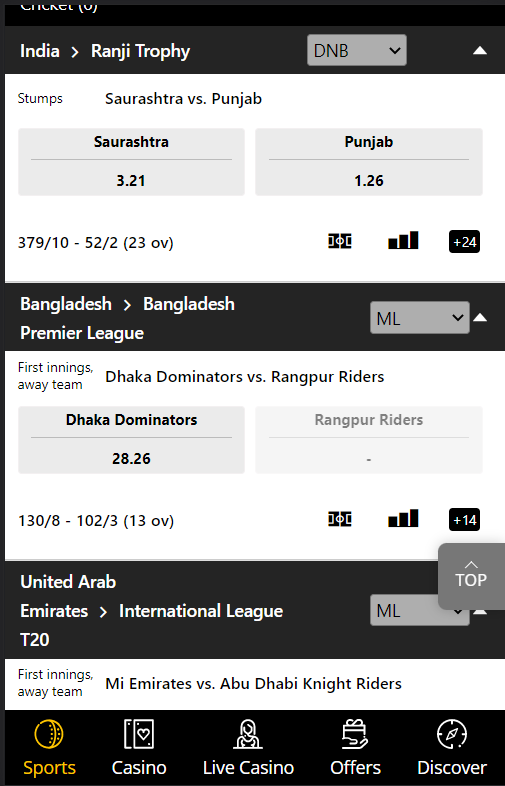Open scoreboard icon for Saurashtra vs. Punjab
Viewport: 505px width, 786px height.
[x=340, y=241]
